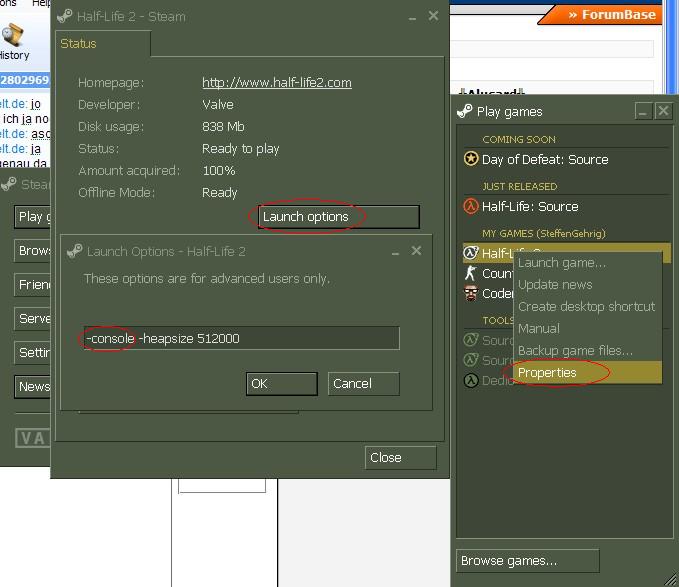Image resolution: width=679 pixels, height=587 pixels.
Task: Click the Half-Life: Source lambda icon
Action: pyautogui.click(x=471, y=206)
